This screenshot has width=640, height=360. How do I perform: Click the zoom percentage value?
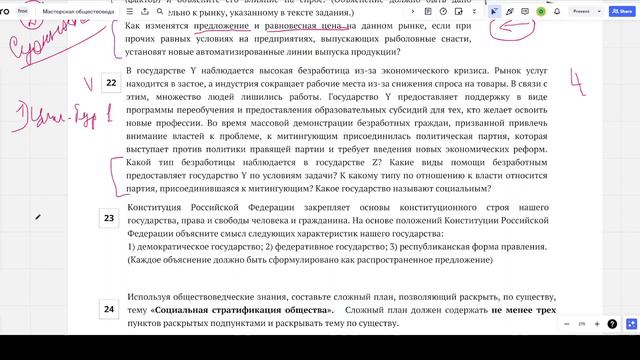click(582, 324)
